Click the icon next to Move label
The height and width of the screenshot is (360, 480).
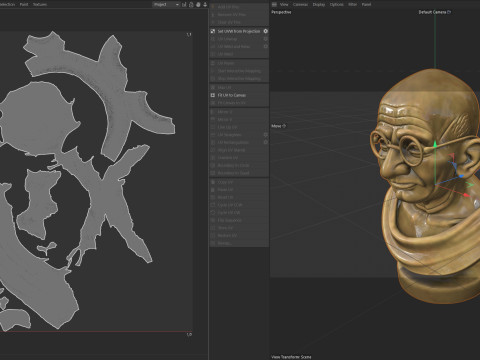click(x=284, y=126)
